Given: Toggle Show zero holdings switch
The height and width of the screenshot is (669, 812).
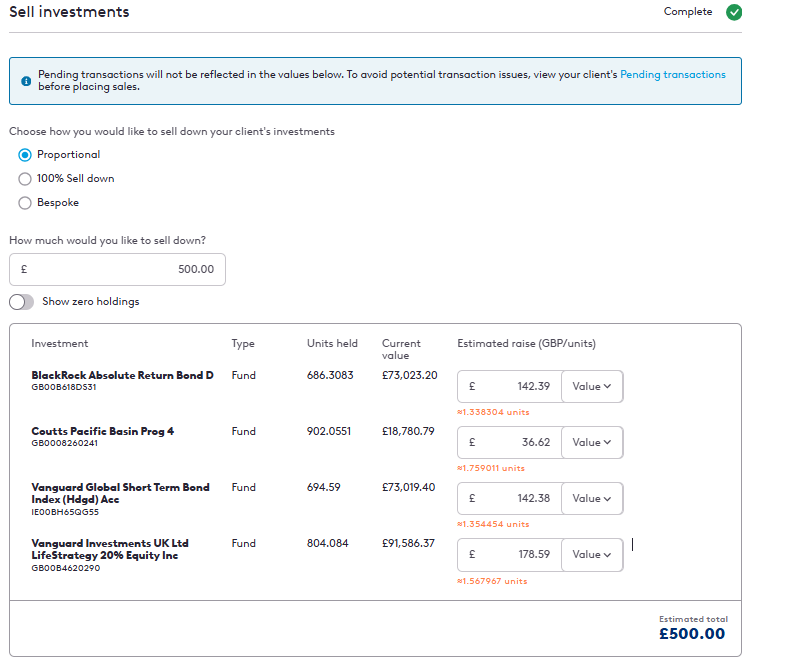Looking at the screenshot, I should (22, 302).
